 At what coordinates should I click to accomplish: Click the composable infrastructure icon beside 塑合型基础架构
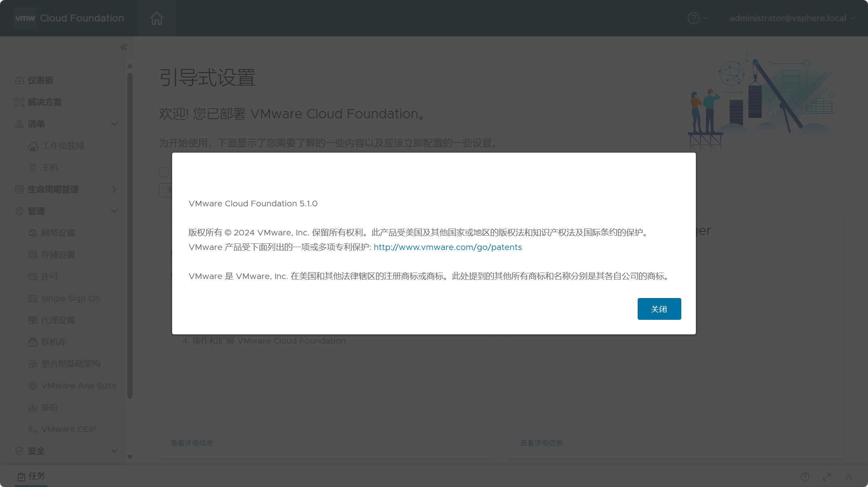click(33, 364)
